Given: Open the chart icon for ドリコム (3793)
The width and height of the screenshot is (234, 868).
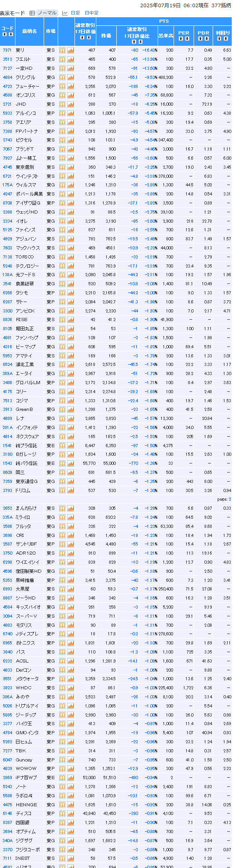Looking at the screenshot, I should (70, 490).
